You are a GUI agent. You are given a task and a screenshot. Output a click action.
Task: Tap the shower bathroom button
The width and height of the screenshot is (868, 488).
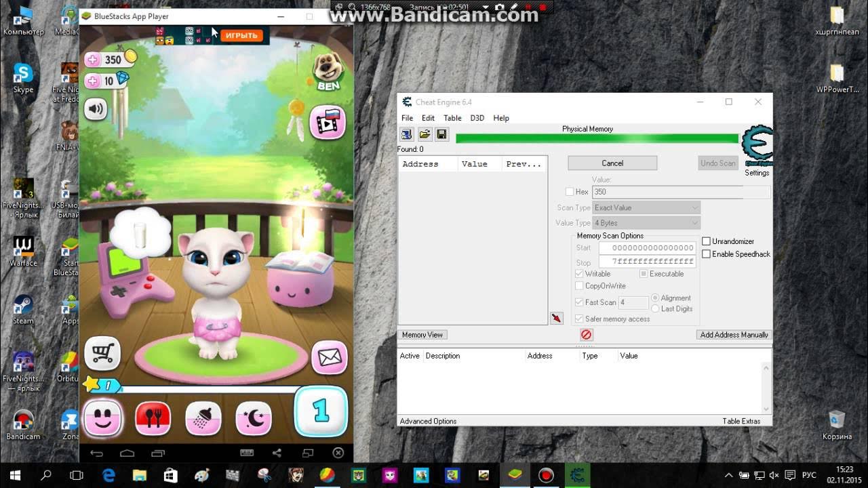tap(203, 418)
